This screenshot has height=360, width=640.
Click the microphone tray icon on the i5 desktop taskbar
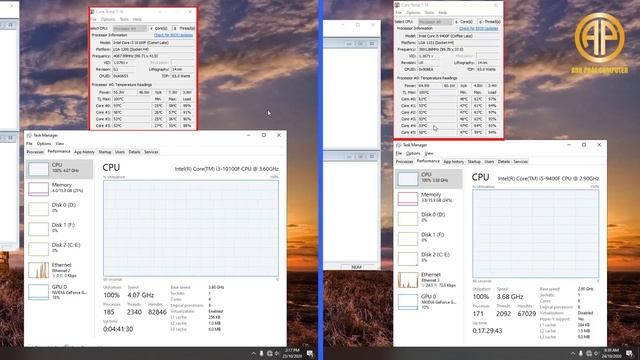[581, 353]
